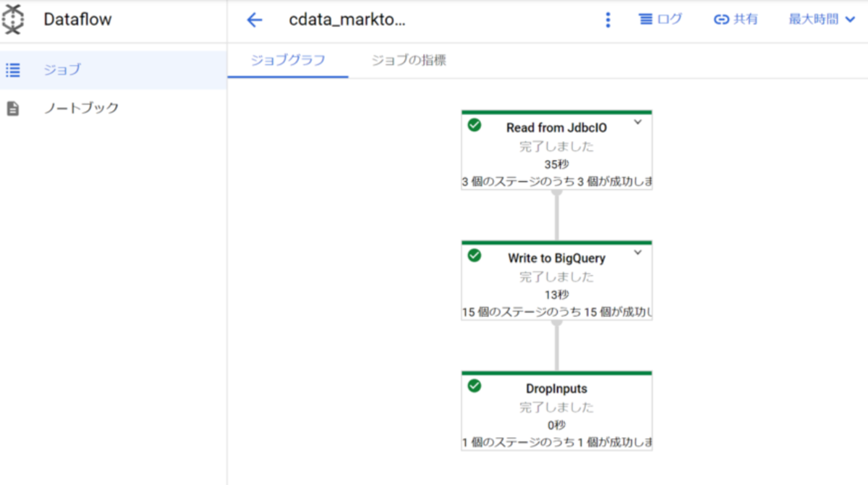Click 完了しました under DropInputs

click(x=556, y=407)
